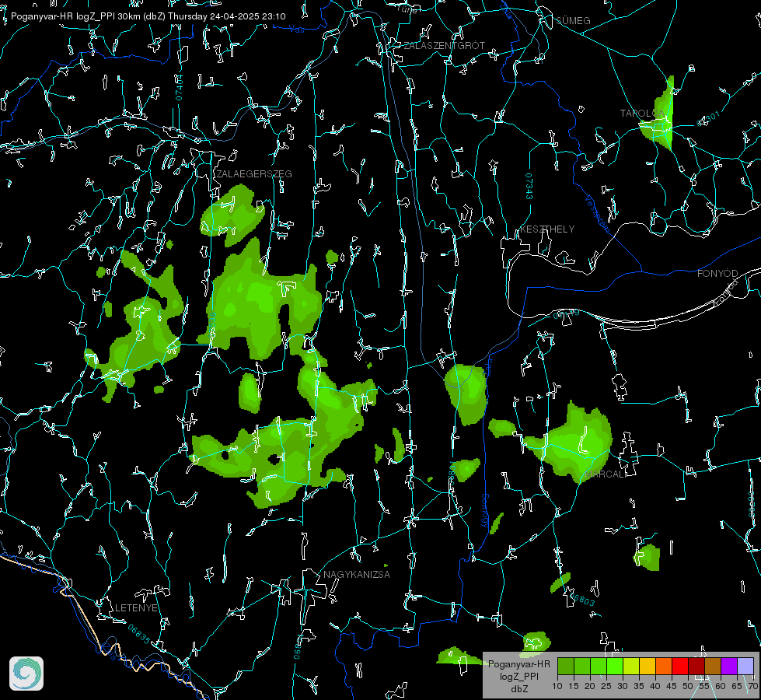Select the lavender 65–70 dBZ legend swatch
The height and width of the screenshot is (700, 761).
coord(745,666)
